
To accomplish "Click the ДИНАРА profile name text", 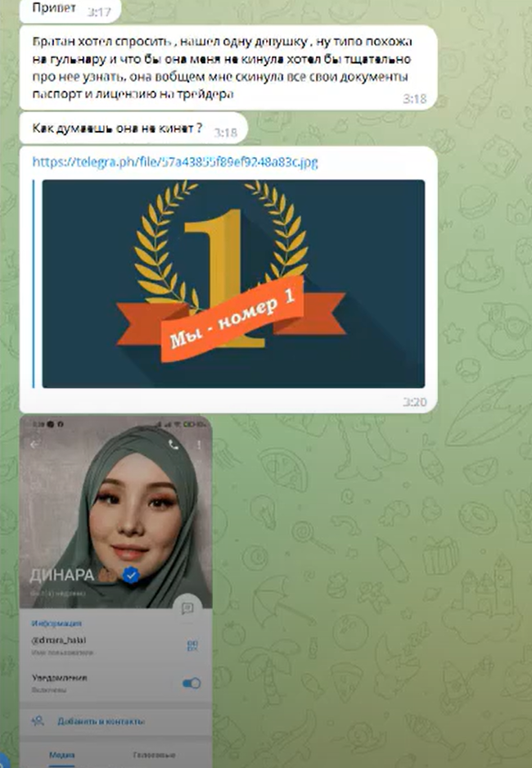I will click(x=61, y=575).
